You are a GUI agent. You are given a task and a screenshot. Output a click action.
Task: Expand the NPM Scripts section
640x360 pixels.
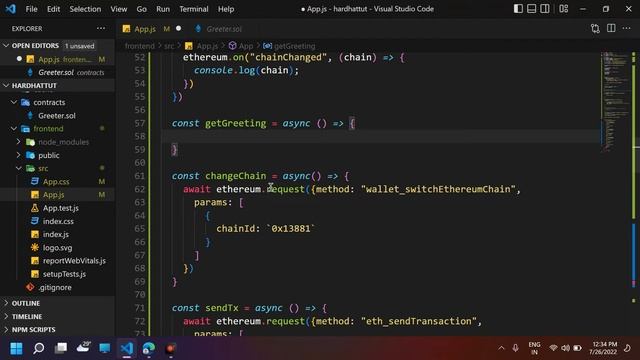[57, 329]
